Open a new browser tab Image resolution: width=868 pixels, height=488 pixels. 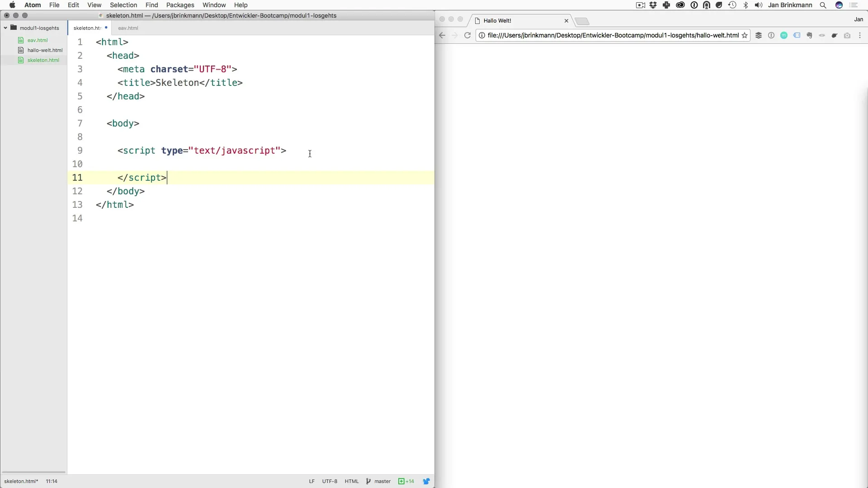(582, 21)
